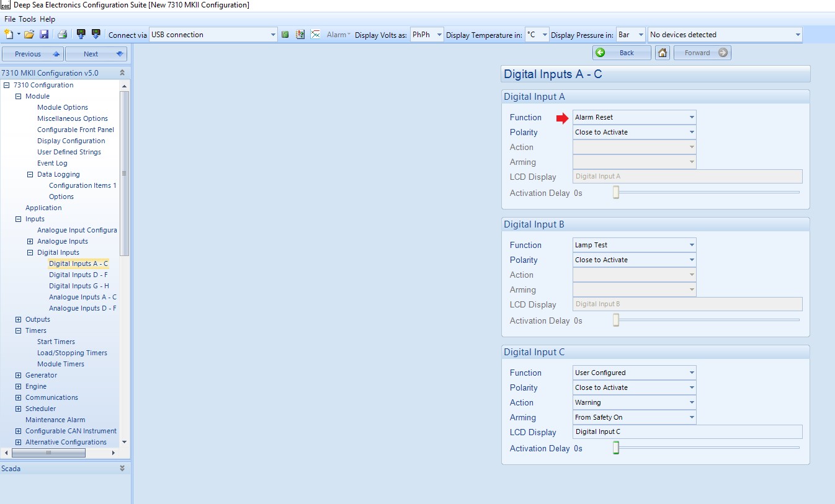Open Digital Input A Function dropdown
The height and width of the screenshot is (504, 835).
click(x=634, y=117)
